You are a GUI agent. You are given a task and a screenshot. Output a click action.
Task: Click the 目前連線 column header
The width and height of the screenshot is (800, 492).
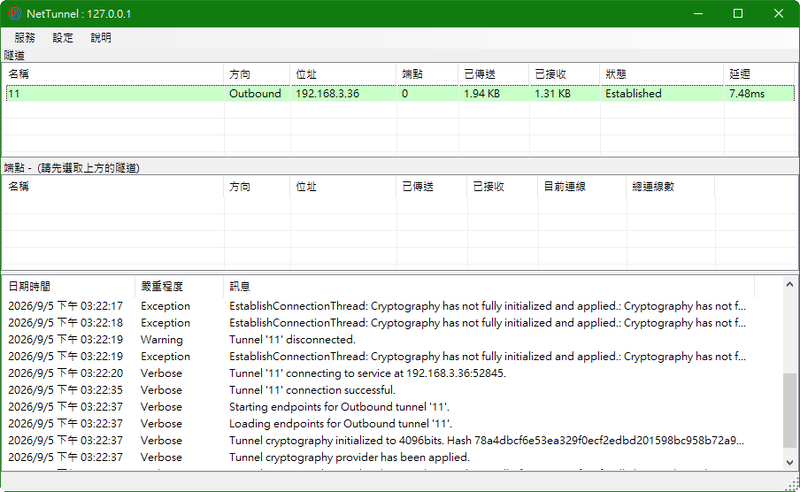(582, 186)
